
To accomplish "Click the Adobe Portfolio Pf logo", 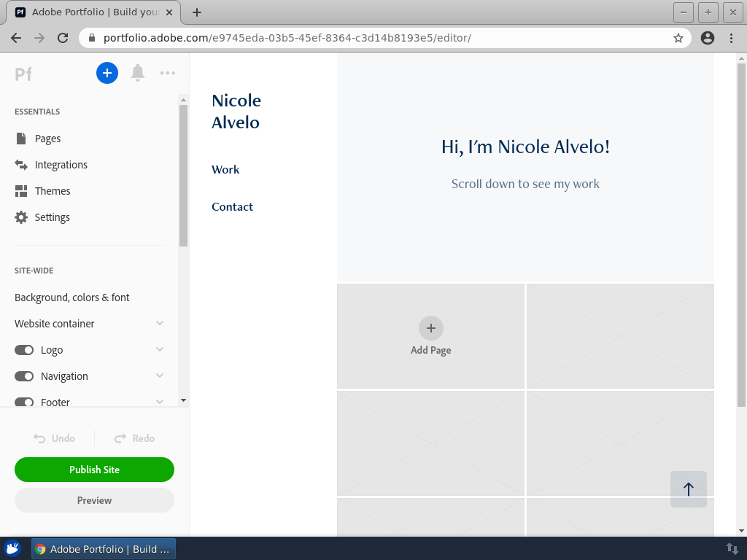I will (x=23, y=74).
